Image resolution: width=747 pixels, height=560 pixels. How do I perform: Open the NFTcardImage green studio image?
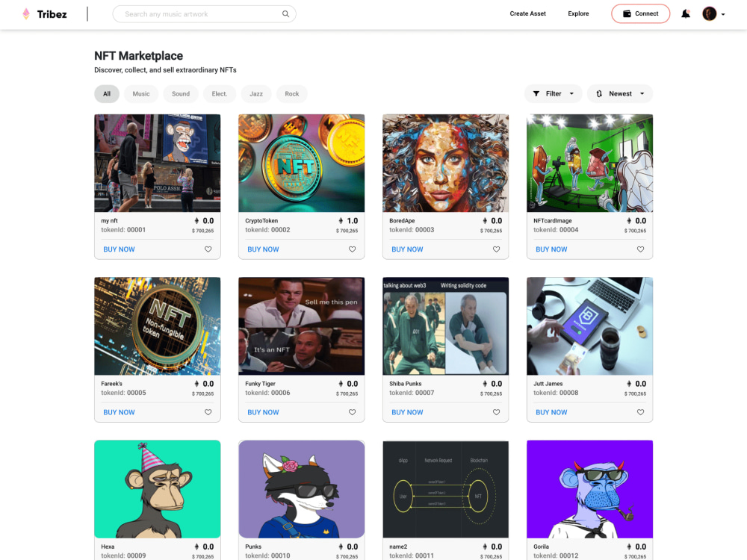pyautogui.click(x=590, y=163)
